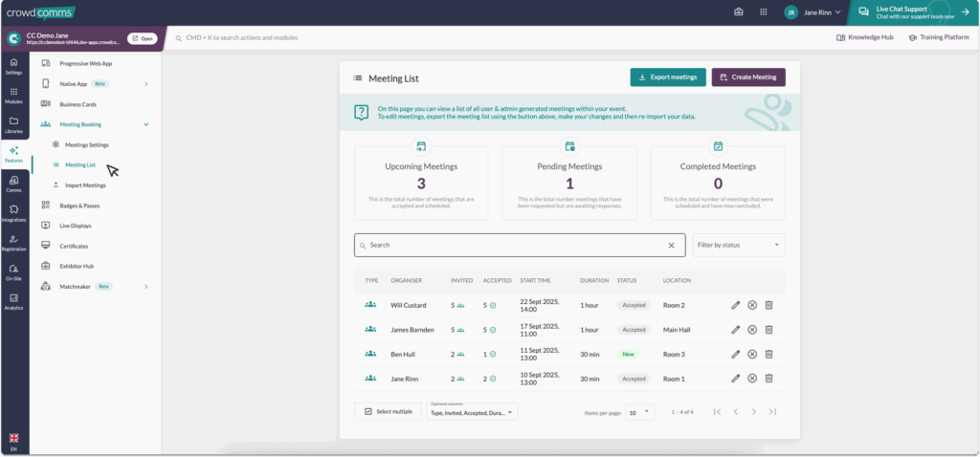Click the Export meetings button
The height and width of the screenshot is (457, 980).
[668, 77]
